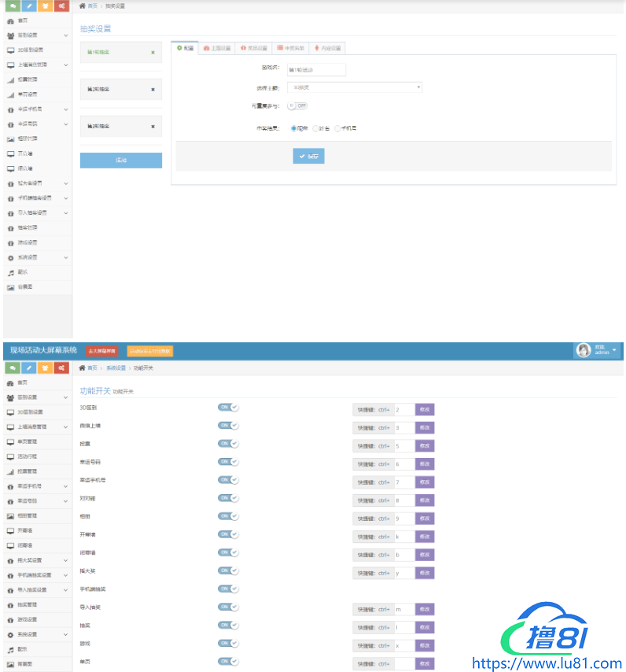Click the x icon on 第3轮抽奖
This screenshot has width=626, height=672.
[x=153, y=126]
